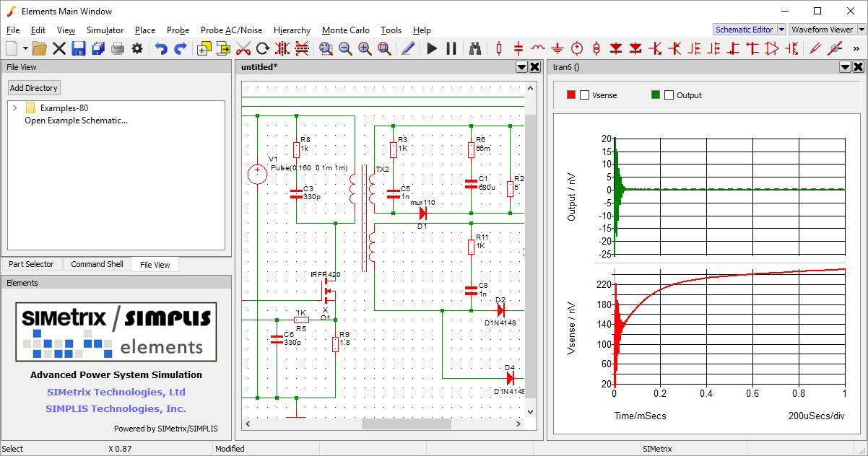
Task: Click the scissors cut icon
Action: [243, 48]
